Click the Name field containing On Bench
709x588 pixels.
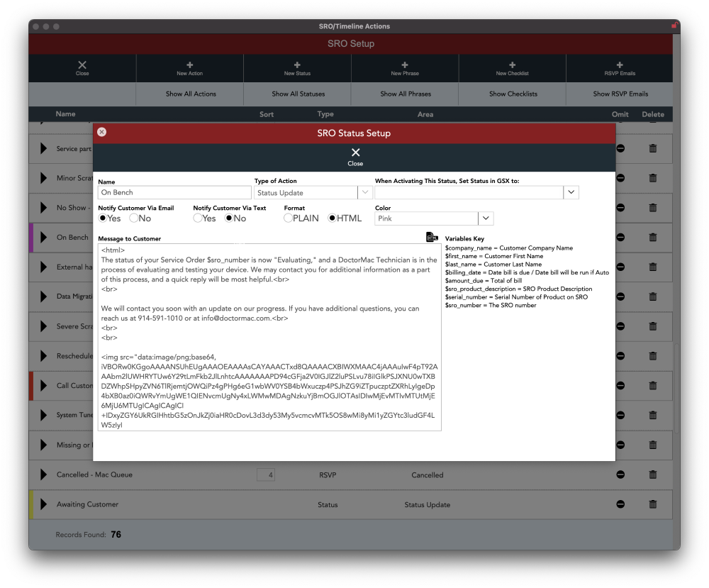174,192
